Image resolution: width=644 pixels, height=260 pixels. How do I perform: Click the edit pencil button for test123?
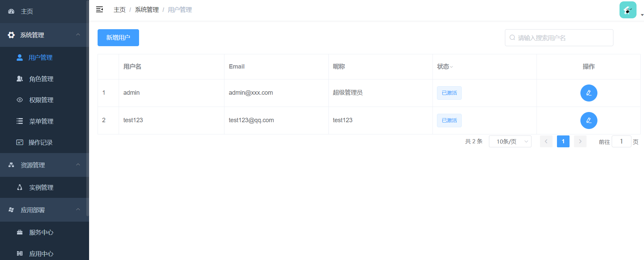pyautogui.click(x=589, y=120)
